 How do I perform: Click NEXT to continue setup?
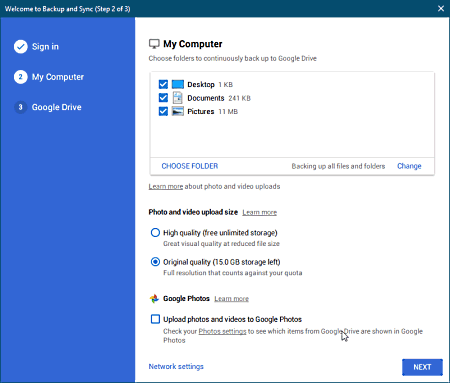pyautogui.click(x=422, y=367)
